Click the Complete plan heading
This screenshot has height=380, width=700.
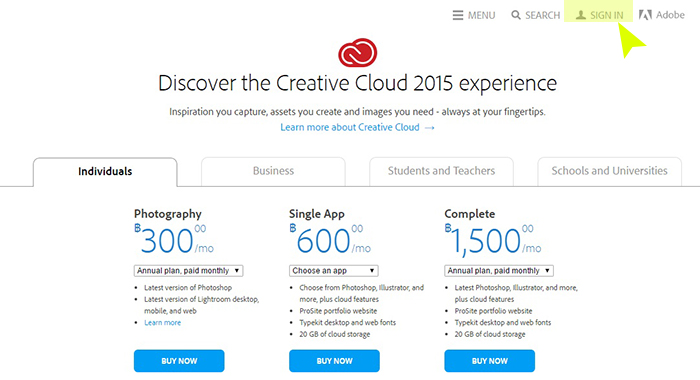pyautogui.click(x=470, y=214)
